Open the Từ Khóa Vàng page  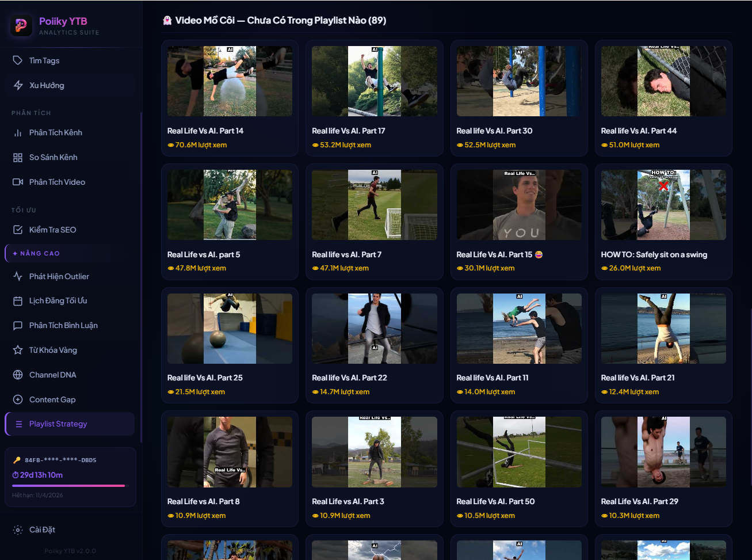53,350
